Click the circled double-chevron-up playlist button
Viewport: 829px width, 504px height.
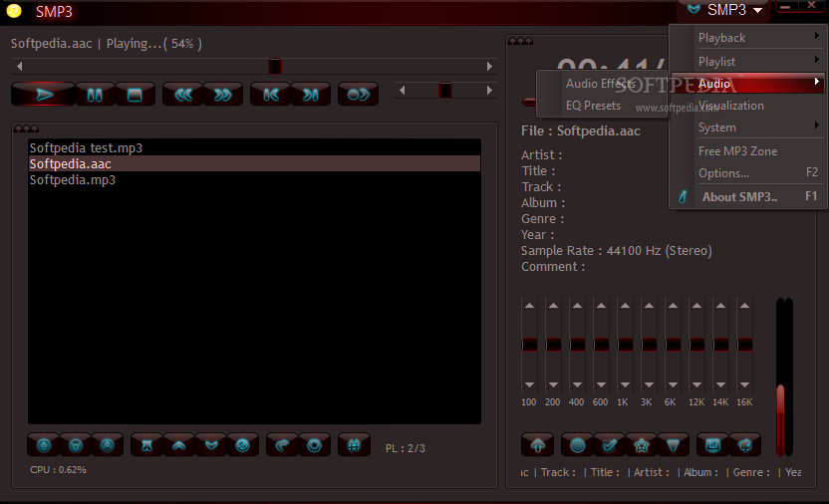tap(108, 445)
